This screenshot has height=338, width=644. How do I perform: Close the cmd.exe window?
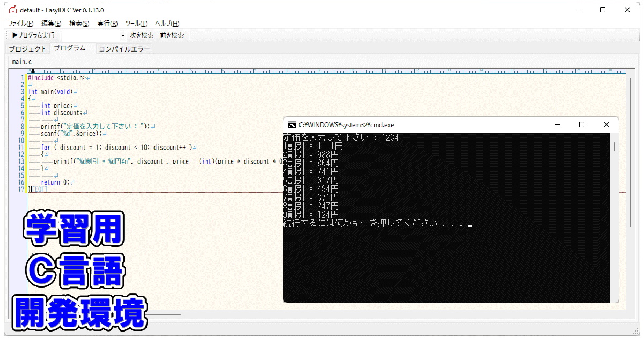pyautogui.click(x=606, y=124)
